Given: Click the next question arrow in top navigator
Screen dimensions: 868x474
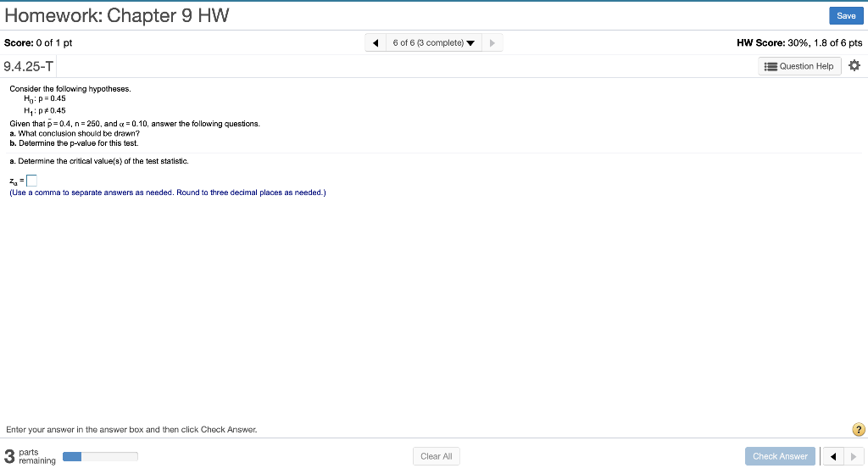Looking at the screenshot, I should pos(492,42).
